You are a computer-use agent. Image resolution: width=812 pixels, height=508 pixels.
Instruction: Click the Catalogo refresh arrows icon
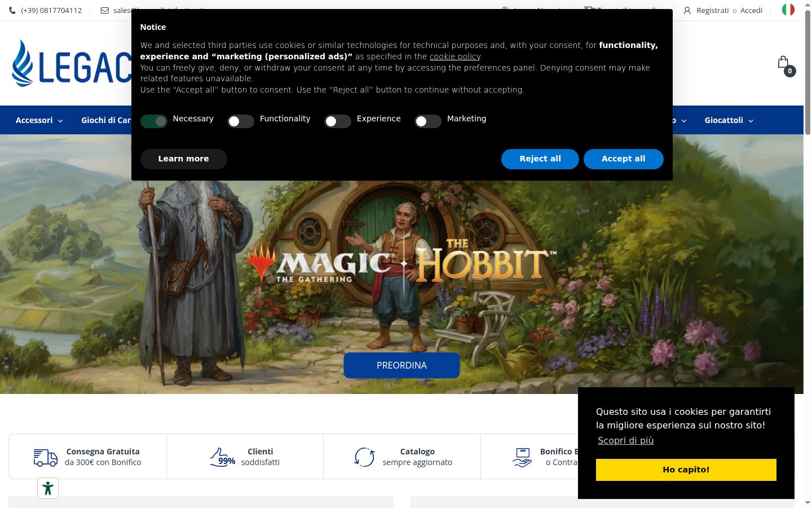point(365,457)
